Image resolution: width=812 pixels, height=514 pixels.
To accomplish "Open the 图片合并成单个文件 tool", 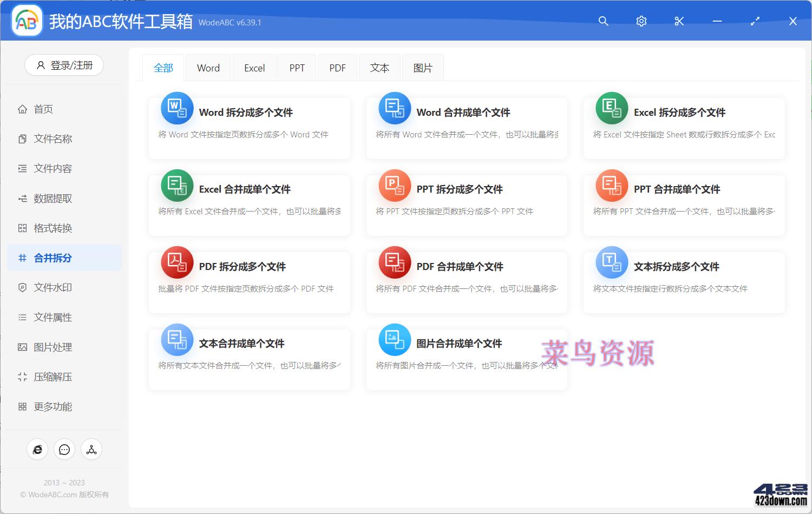I will point(466,359).
